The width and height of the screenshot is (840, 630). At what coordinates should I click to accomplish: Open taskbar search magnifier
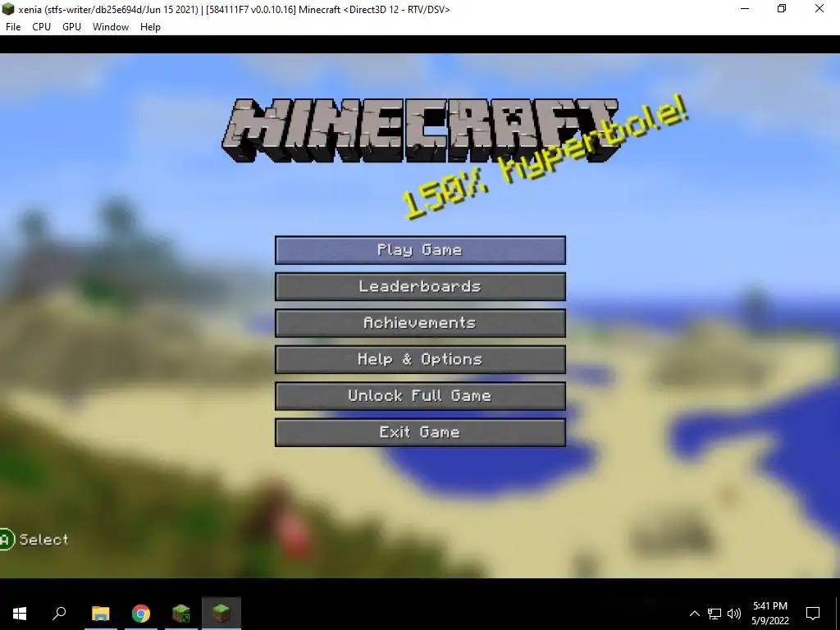coord(59,614)
